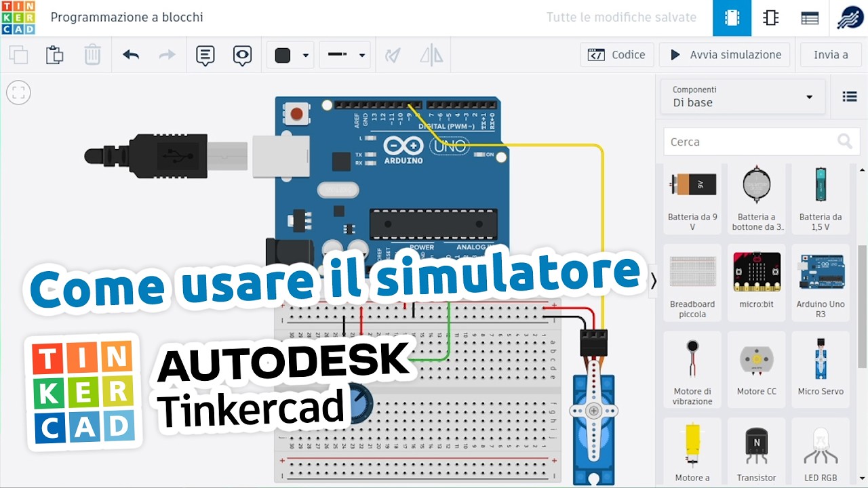868x488 pixels.
Task: Select the Motore CC component
Action: coord(756,370)
